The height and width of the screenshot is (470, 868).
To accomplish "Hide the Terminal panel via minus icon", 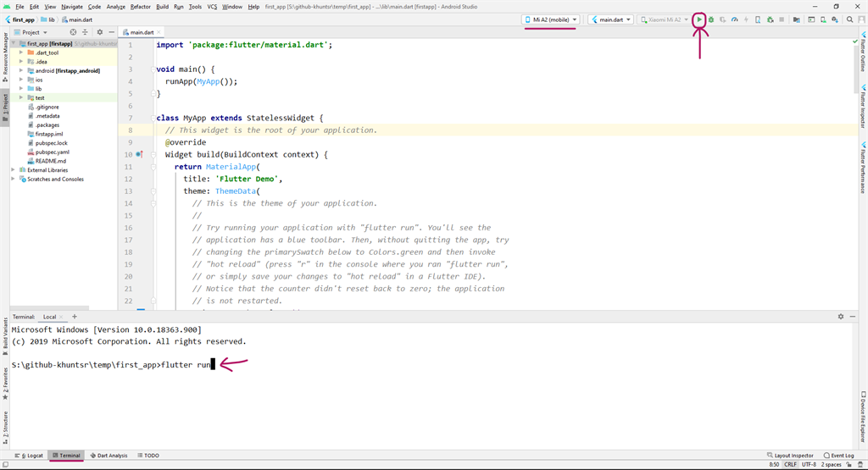I will tap(853, 316).
